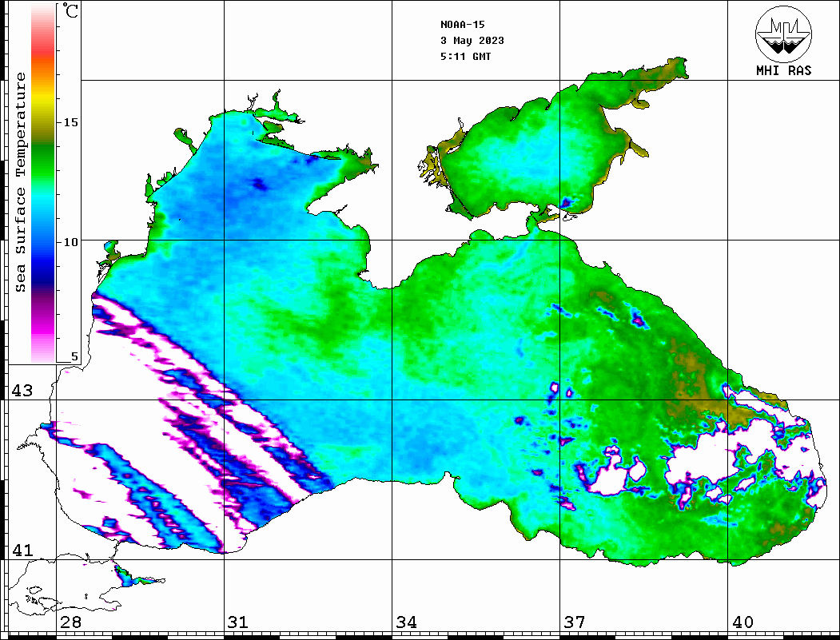Screen dimensions: 840x640
Task: Click the '5' value on temperature scale
Action: click(x=74, y=356)
